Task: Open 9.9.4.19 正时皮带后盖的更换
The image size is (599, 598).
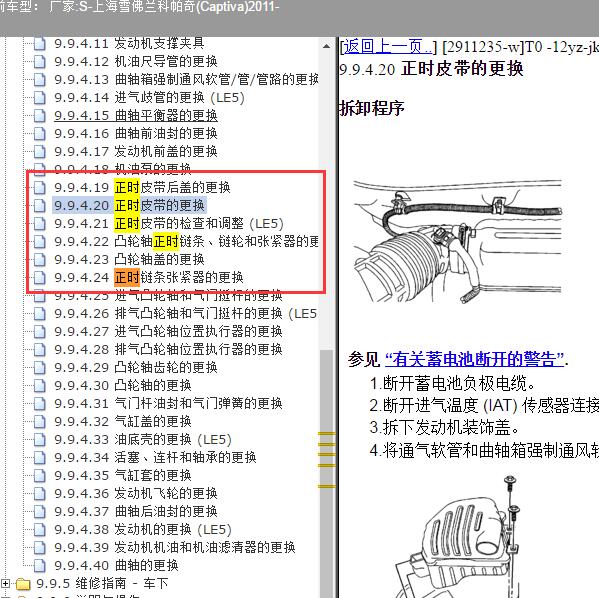Action: tap(142, 187)
